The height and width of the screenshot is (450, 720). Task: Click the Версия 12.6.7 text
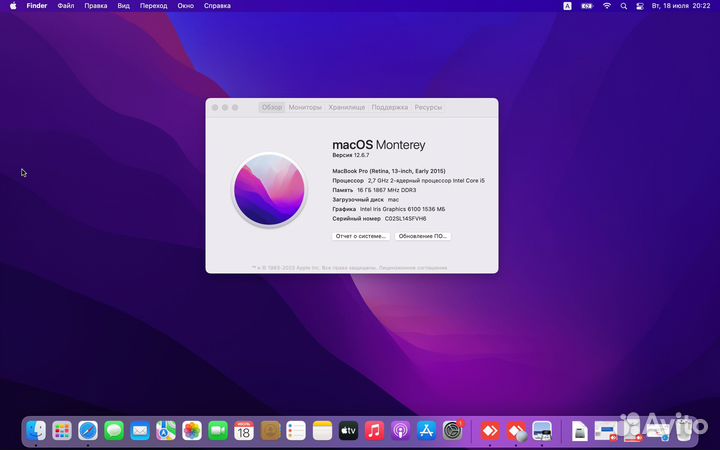click(x=351, y=155)
